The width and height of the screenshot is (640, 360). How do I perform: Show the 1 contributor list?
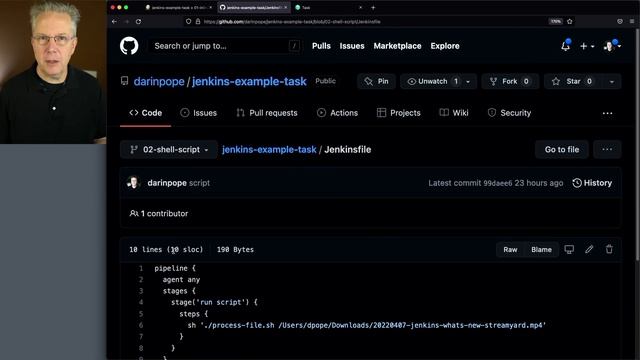(159, 213)
